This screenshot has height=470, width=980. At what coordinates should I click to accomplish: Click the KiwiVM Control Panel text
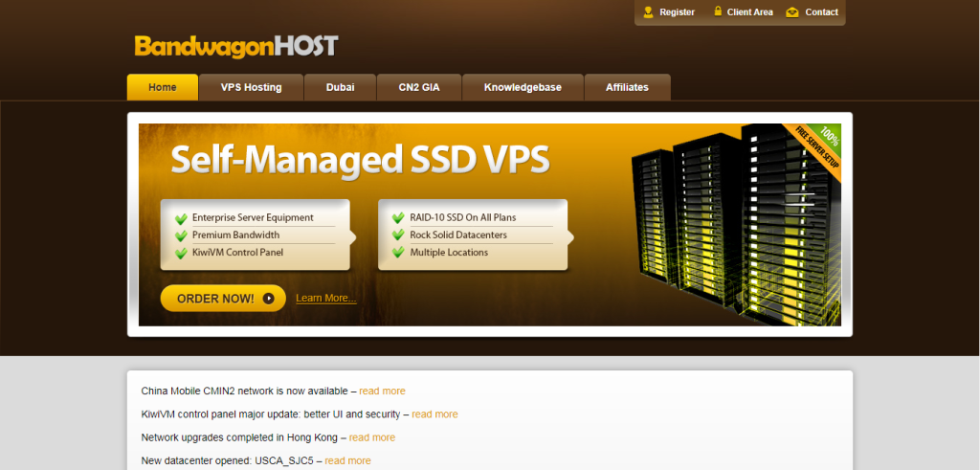click(x=237, y=253)
